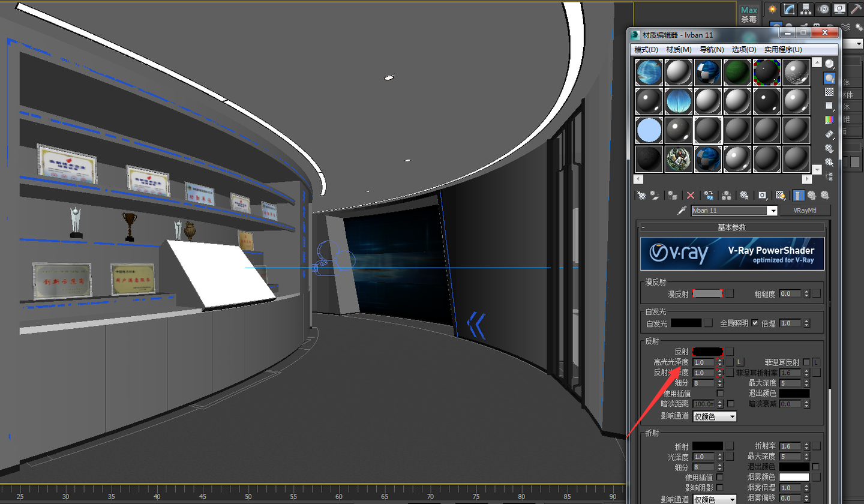Screen dimensions: 864x504
Task: Click map button next to 反射 swatch
Action: coord(730,352)
